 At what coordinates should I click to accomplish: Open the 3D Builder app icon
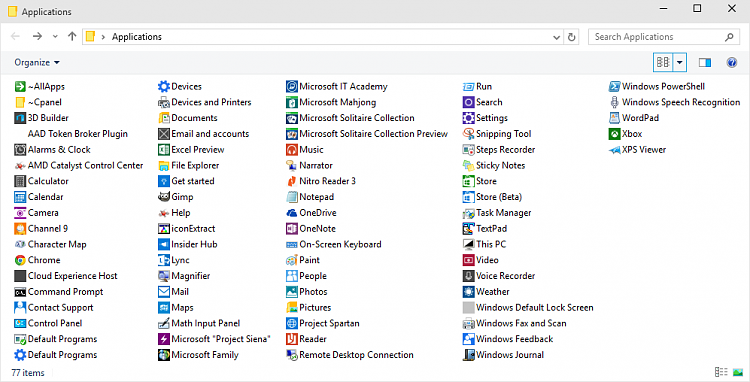click(x=20, y=118)
